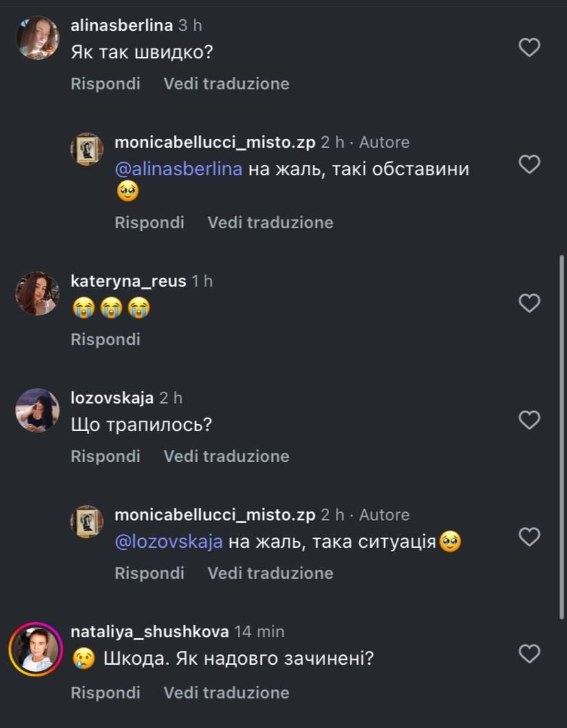567x728 pixels.
Task: Open the @lozovskaja mention in author's reply
Action: tap(169, 542)
